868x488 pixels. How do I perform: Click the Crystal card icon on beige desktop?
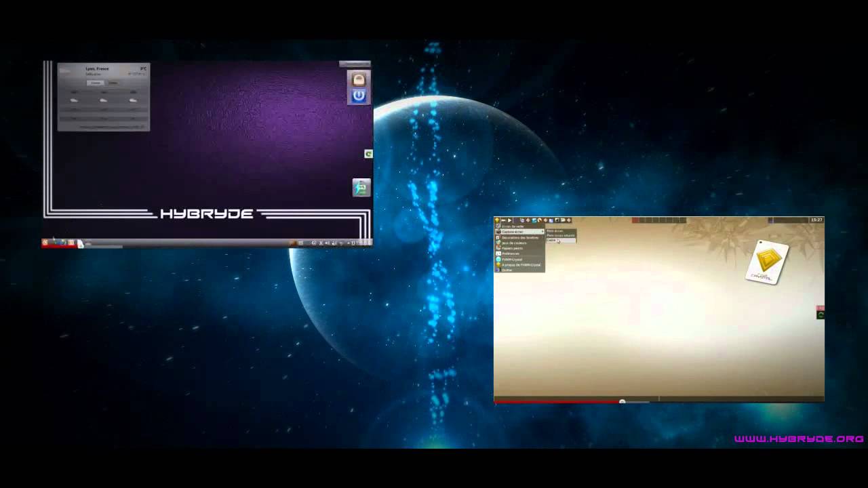coord(767,262)
